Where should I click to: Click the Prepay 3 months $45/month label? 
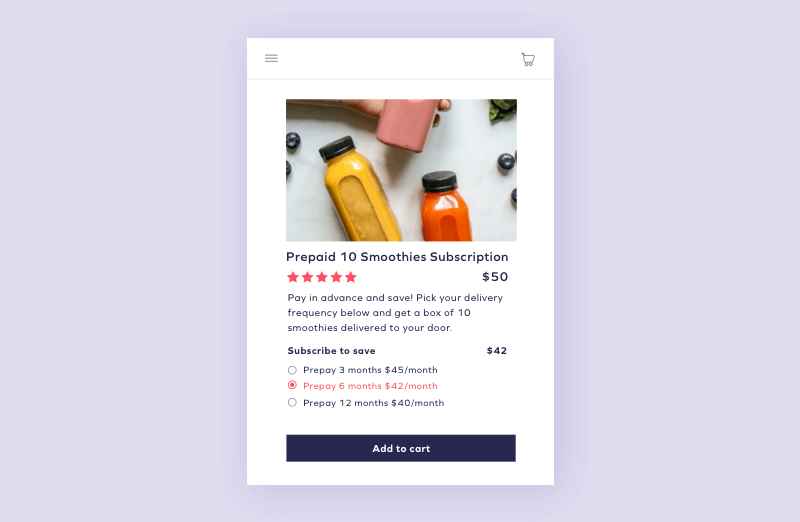coord(370,370)
